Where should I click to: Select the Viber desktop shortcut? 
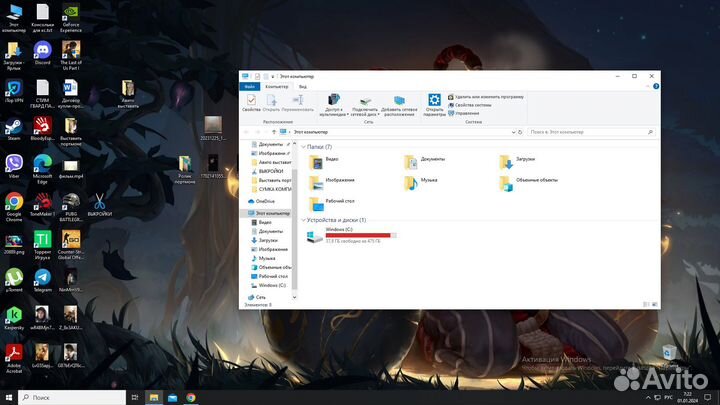coord(14,167)
